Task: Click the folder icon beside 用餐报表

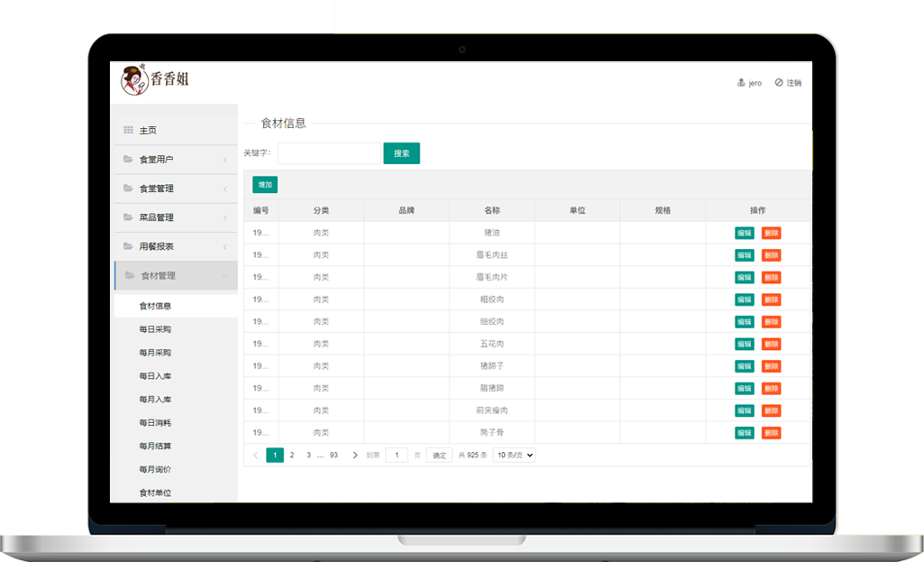Action: (128, 246)
